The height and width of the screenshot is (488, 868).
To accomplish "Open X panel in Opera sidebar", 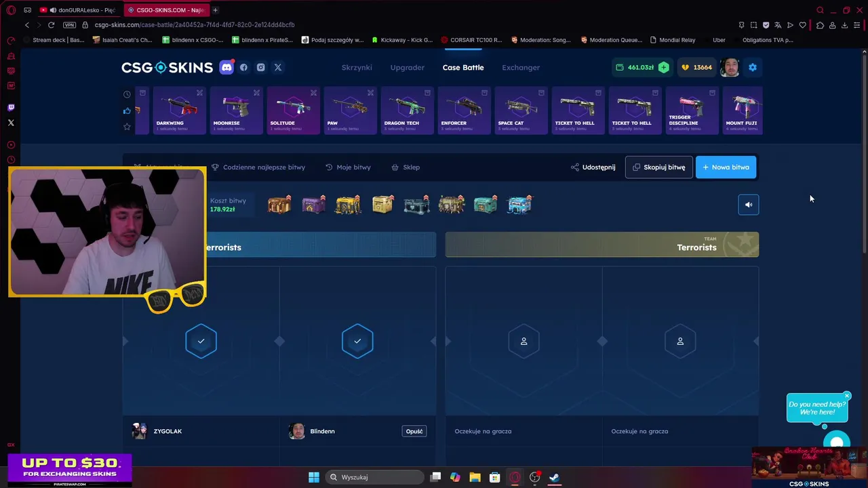I will click(x=11, y=123).
